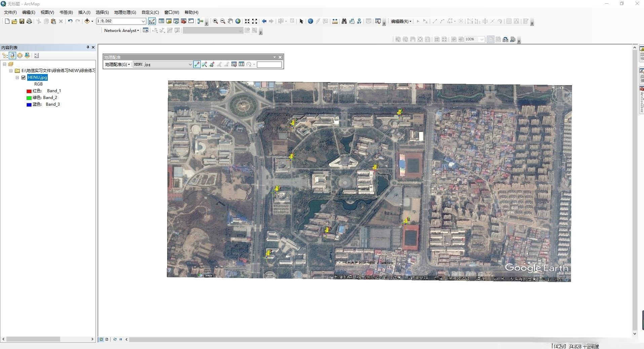Click the 地理配准(G) dropdown button
This screenshot has height=349, width=644.
tap(117, 64)
